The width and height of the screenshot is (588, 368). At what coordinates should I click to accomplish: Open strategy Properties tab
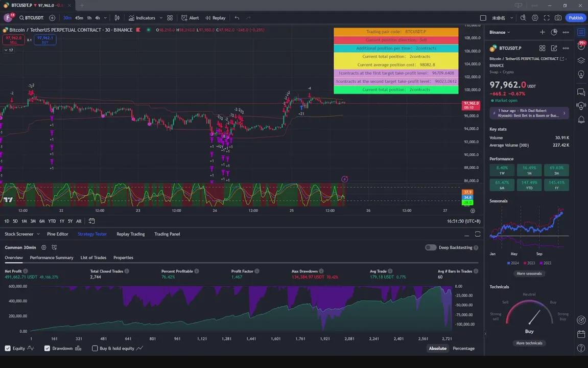pos(123,258)
